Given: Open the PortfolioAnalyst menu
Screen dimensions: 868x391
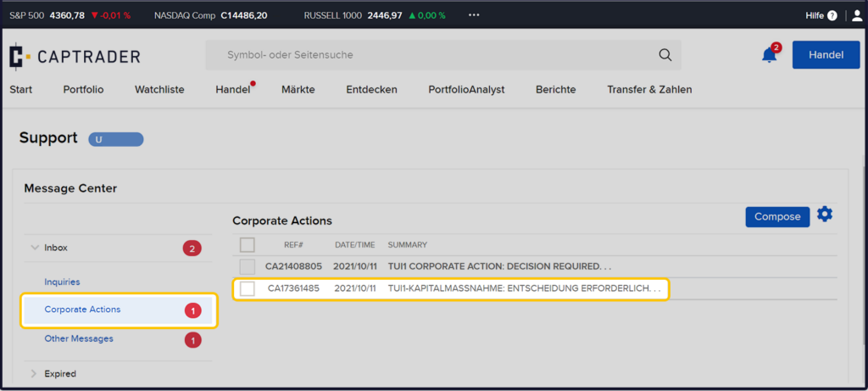Looking at the screenshot, I should tap(466, 89).
